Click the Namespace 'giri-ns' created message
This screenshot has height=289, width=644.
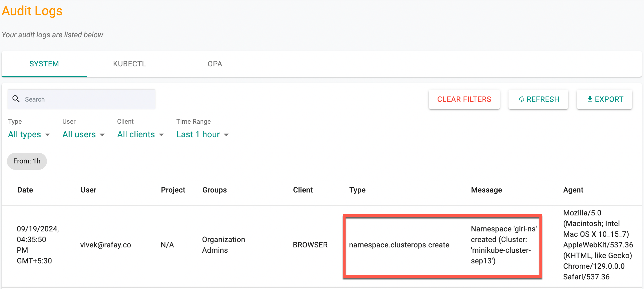(504, 245)
